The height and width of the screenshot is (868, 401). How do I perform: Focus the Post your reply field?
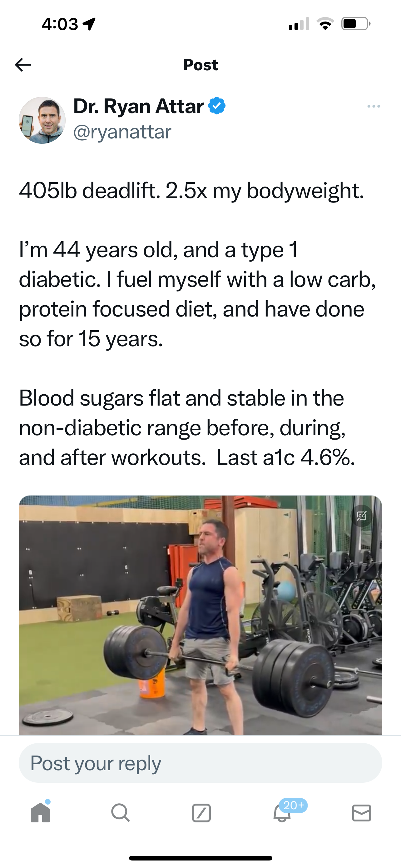[x=200, y=763]
